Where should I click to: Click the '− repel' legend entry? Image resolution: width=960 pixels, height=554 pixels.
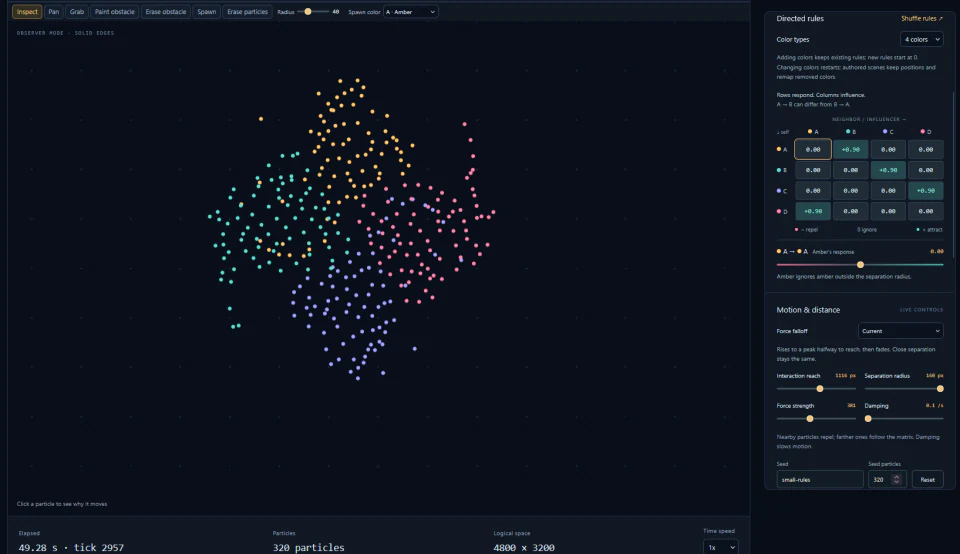pyautogui.click(x=806, y=230)
